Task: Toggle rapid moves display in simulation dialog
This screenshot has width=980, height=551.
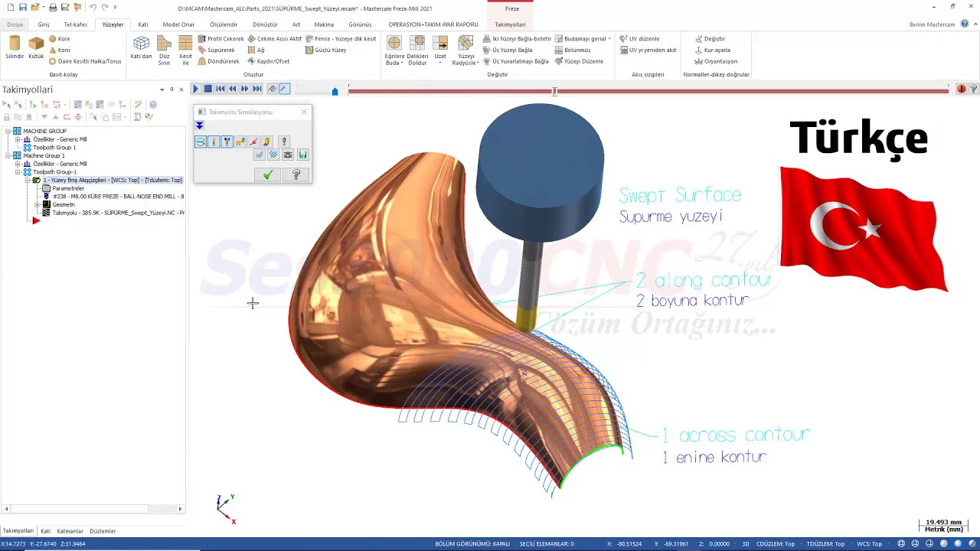Action: point(240,142)
